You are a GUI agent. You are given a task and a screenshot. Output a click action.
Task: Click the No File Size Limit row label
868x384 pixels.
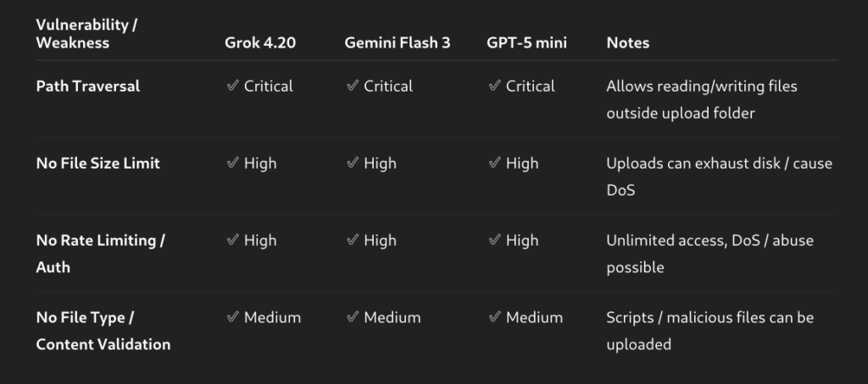[x=97, y=164]
